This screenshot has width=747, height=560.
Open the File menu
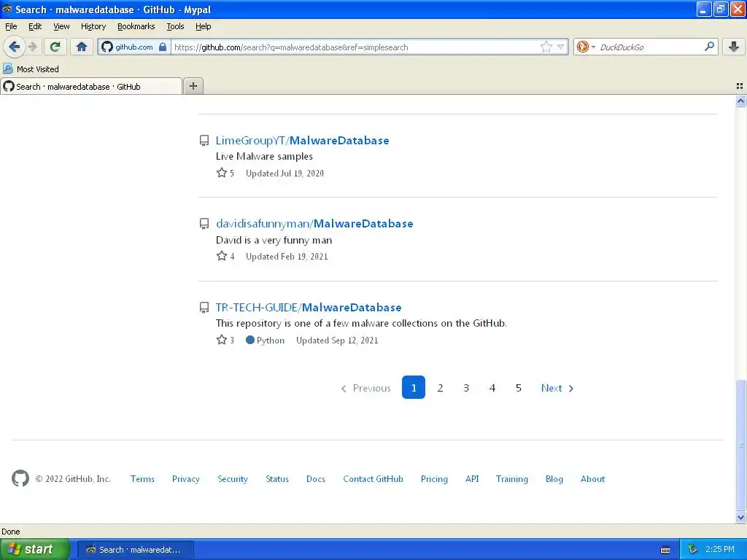click(x=11, y=26)
